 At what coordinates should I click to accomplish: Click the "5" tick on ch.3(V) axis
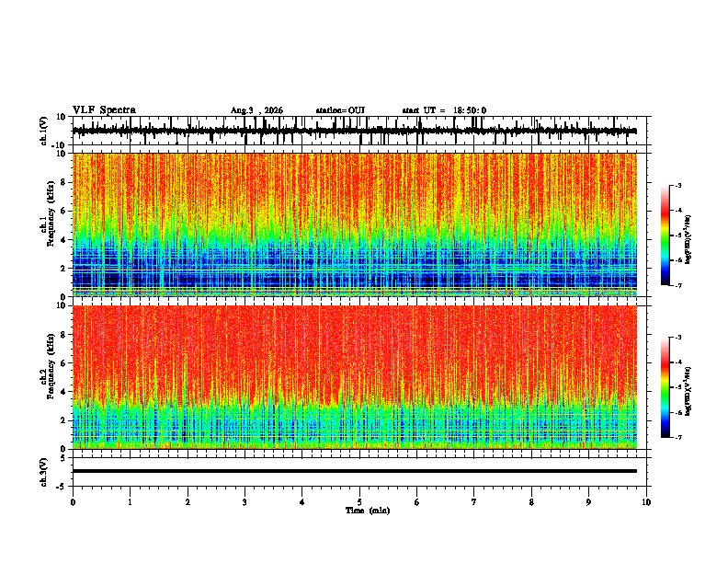pos(63,457)
